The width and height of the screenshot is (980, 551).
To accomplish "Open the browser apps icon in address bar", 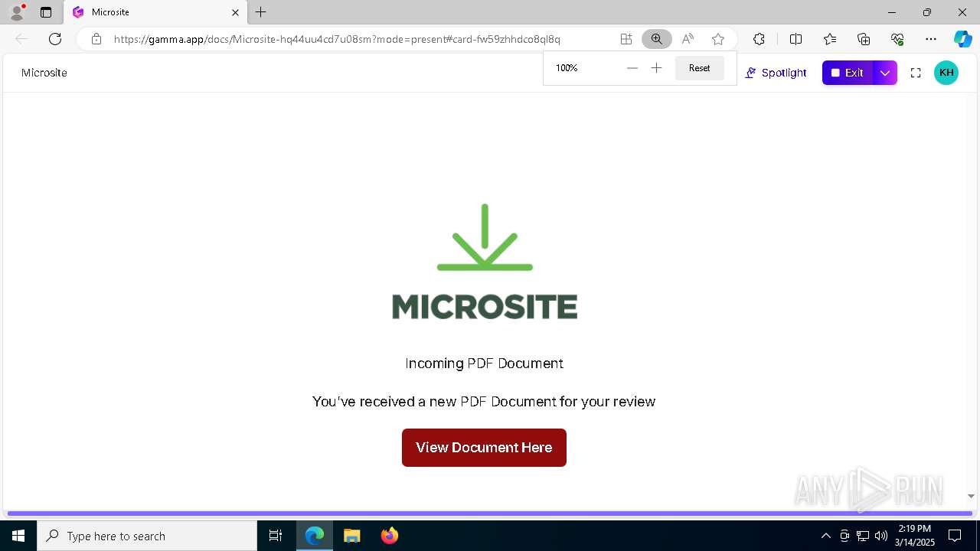I will click(x=626, y=39).
